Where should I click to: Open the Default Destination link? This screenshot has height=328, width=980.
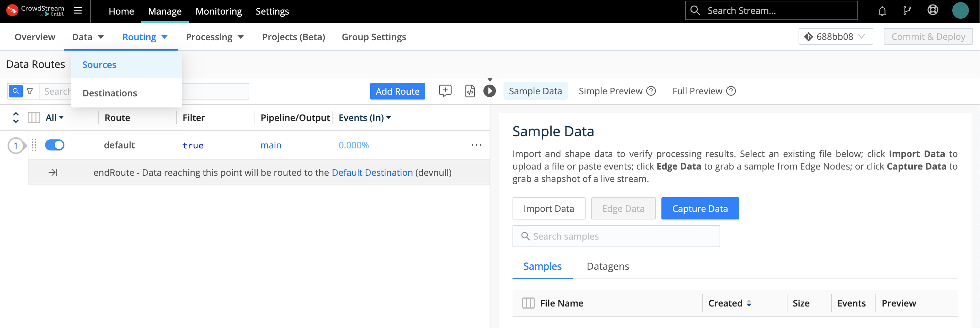pyautogui.click(x=372, y=172)
